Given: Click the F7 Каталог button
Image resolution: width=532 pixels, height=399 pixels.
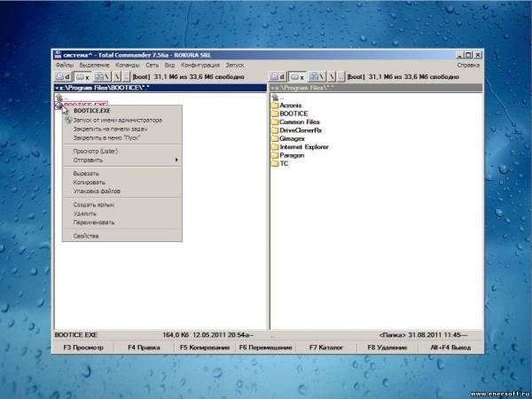Looking at the screenshot, I should [326, 348].
